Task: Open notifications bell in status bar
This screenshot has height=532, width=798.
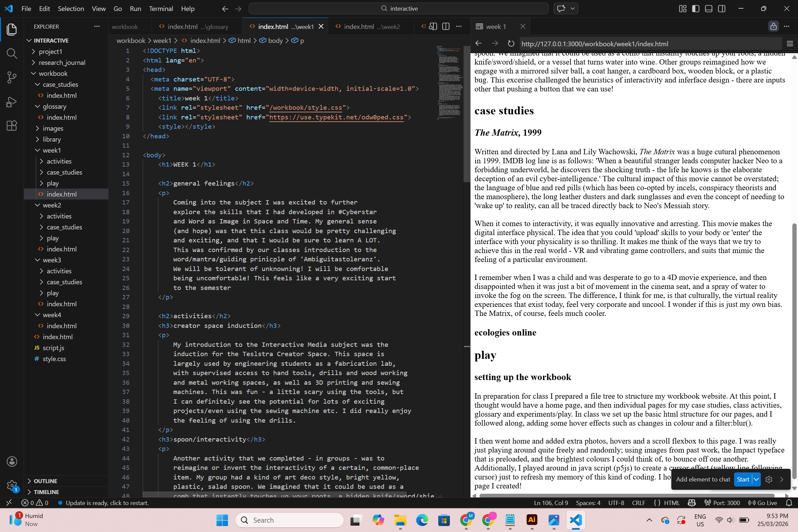Action: point(789,503)
